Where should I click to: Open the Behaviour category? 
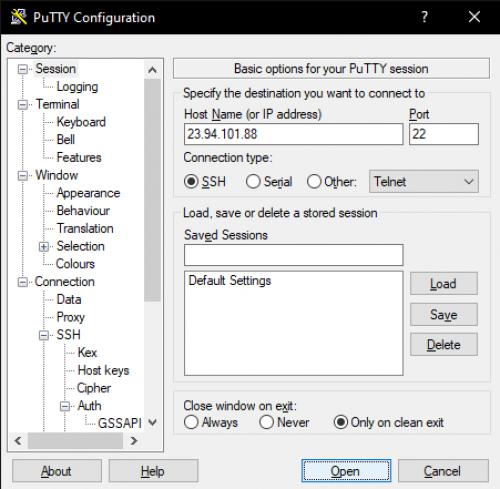coord(83,211)
